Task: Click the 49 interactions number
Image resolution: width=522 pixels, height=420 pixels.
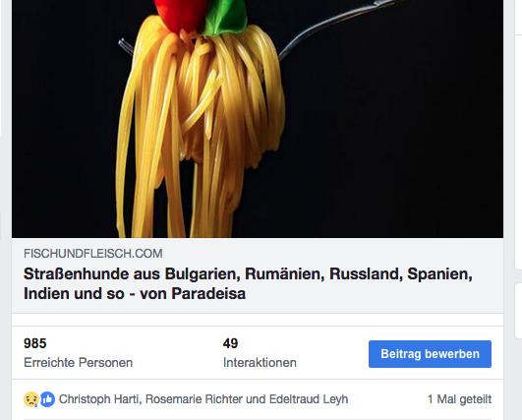Action: (230, 343)
